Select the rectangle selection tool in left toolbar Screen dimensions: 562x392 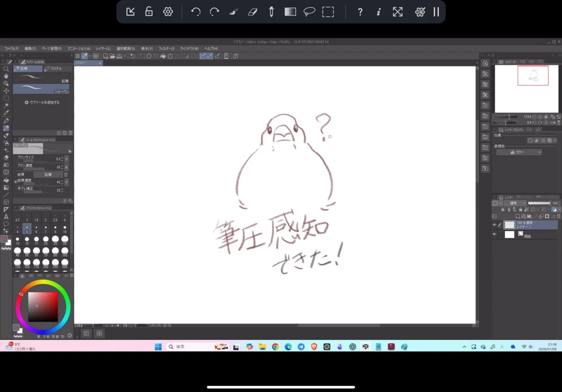click(x=6, y=98)
